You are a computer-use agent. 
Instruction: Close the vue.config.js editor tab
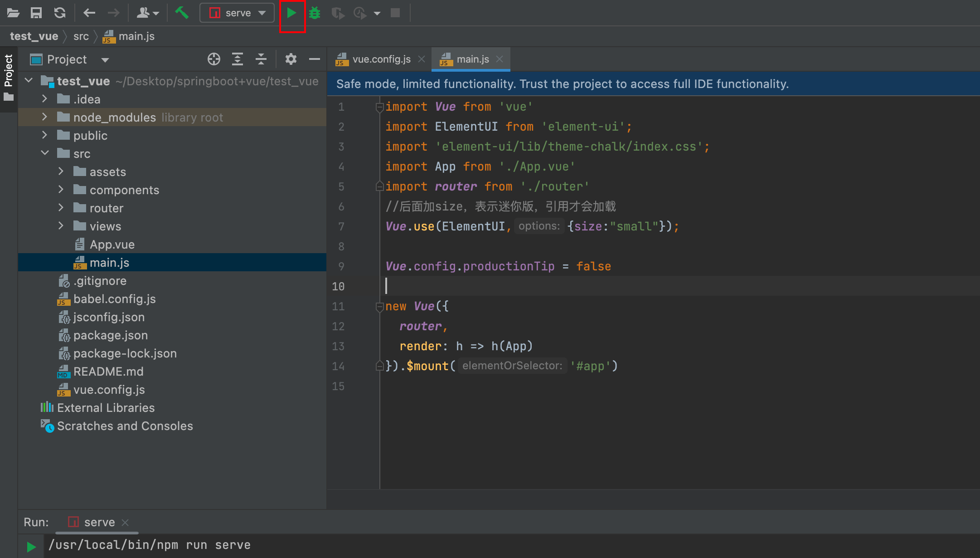click(x=422, y=59)
